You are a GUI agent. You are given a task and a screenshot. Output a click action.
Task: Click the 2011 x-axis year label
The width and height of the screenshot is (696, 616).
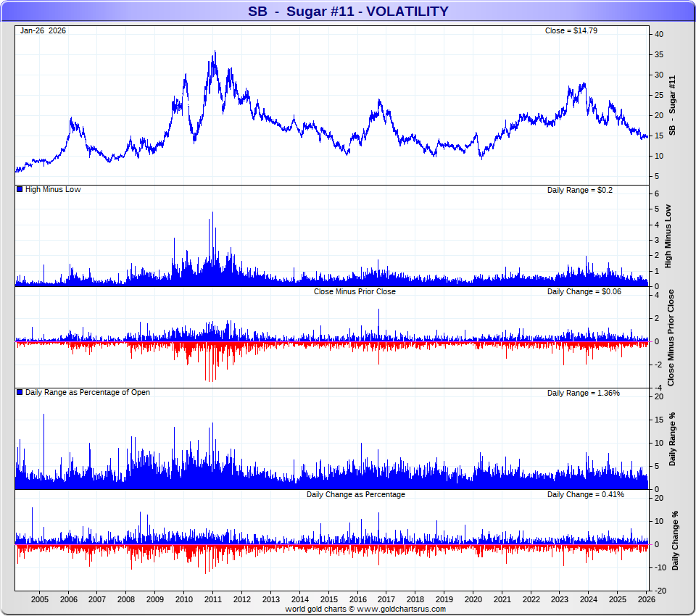pos(213,599)
